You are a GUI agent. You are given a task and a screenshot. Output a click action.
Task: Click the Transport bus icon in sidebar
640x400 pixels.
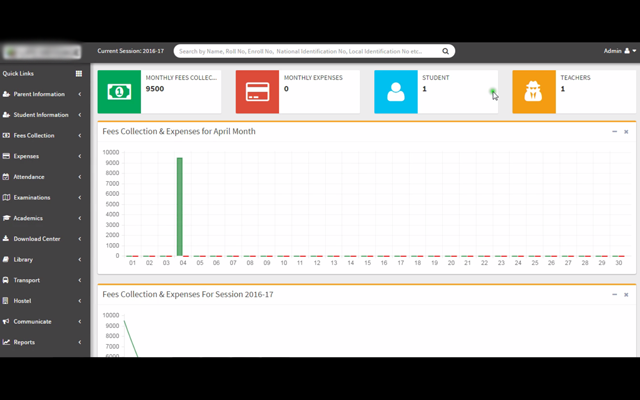tap(7, 280)
